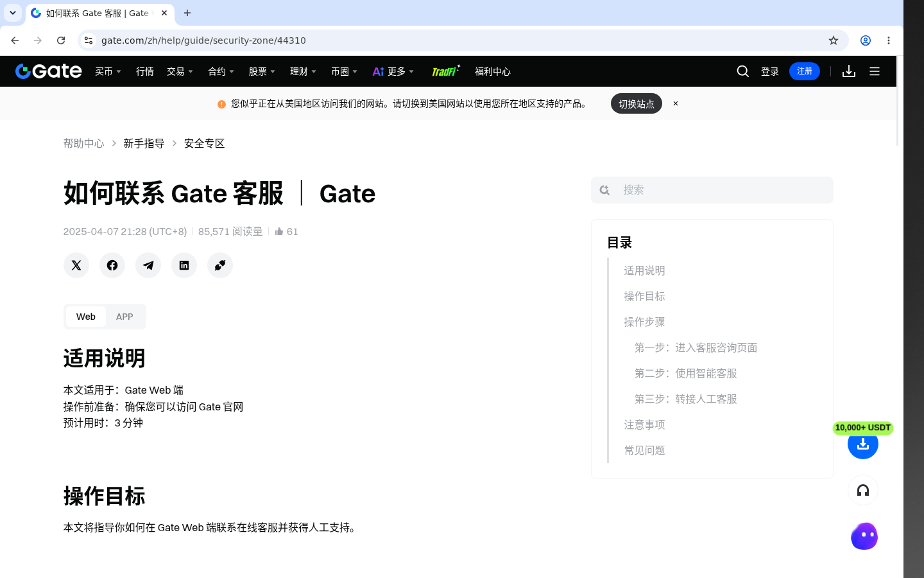Jump to 适用说明 in table of contents

pos(644,270)
